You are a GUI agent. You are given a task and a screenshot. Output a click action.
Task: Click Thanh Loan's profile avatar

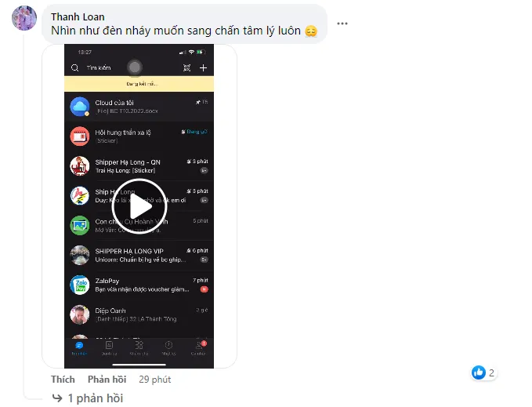click(x=24, y=18)
